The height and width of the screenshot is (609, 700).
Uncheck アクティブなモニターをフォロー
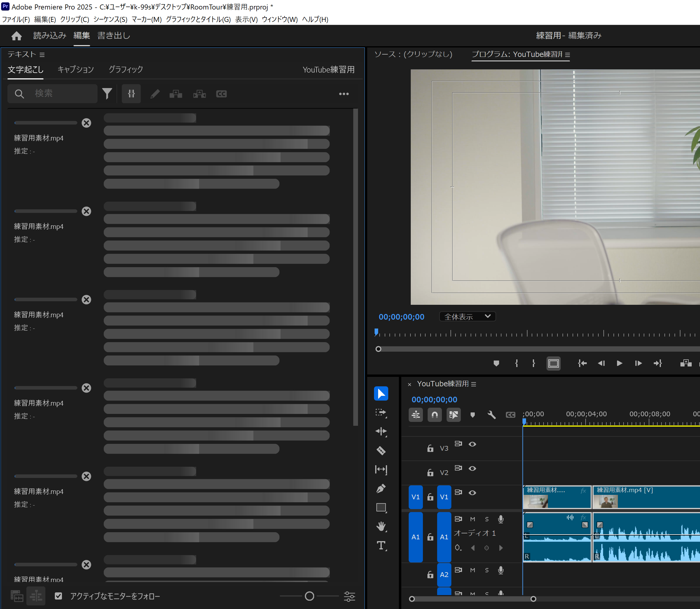tap(58, 596)
